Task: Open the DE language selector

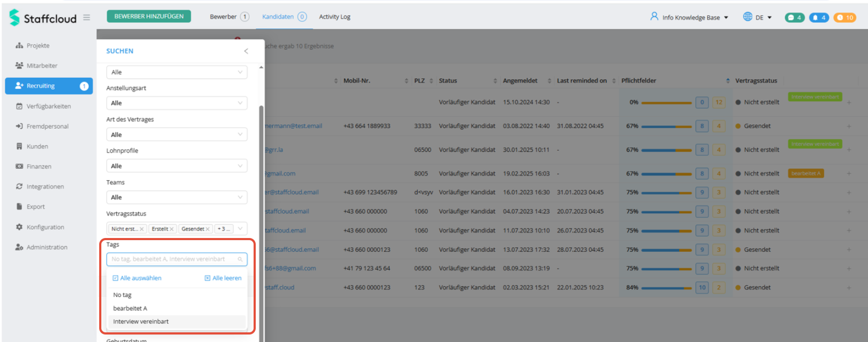Action: [x=757, y=17]
